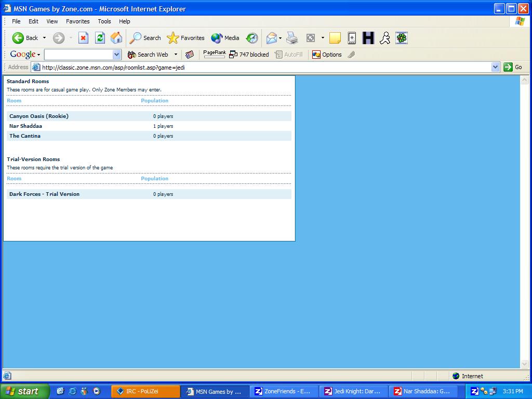Click the gray Edit toolbar icon
This screenshot has width=532, height=399.
pos(311,38)
